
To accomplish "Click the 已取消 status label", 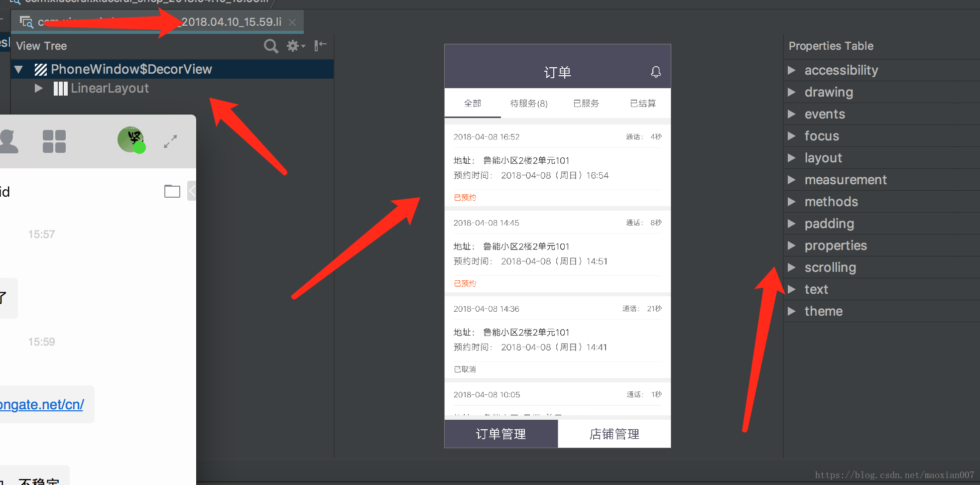I will (465, 369).
